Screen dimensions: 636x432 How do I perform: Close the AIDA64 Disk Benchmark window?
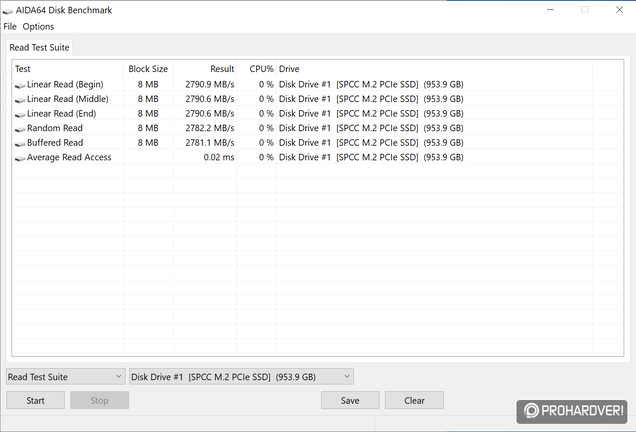(619, 10)
